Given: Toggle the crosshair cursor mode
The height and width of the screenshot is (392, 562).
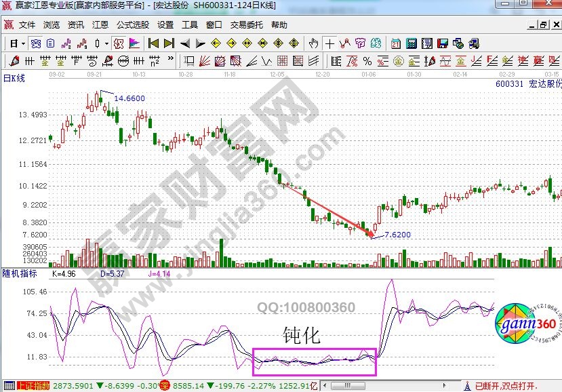Looking at the screenshot, I should point(329,43).
